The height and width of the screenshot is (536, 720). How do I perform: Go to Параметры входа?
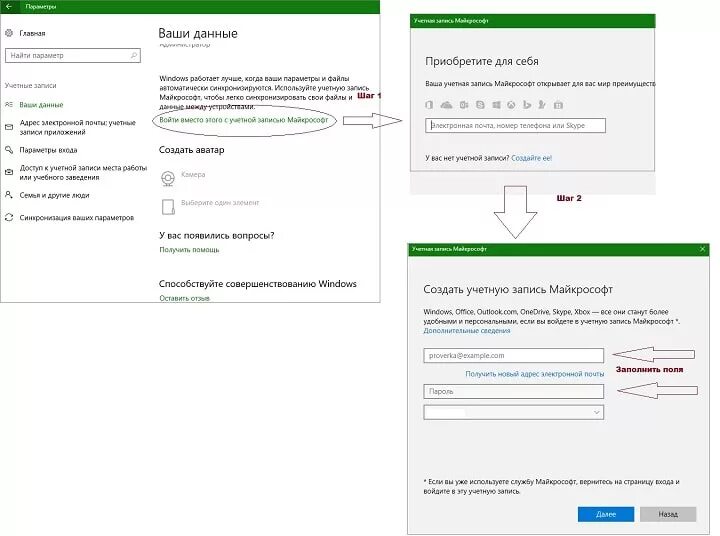[48, 150]
